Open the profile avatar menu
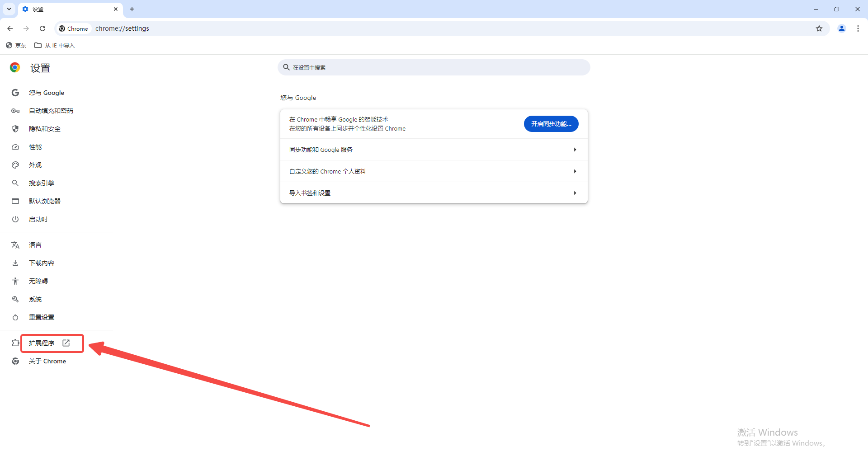Screen dimensions: 868x470 pyautogui.click(x=842, y=28)
